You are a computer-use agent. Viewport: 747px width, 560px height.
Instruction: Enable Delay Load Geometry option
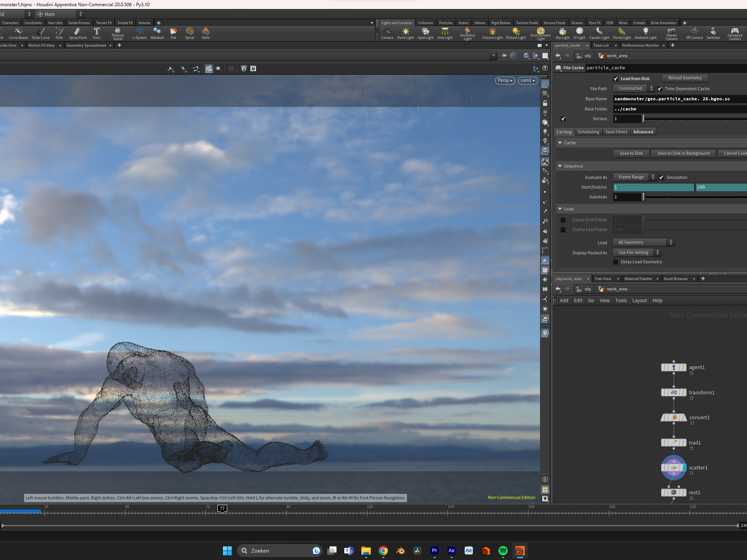616,262
